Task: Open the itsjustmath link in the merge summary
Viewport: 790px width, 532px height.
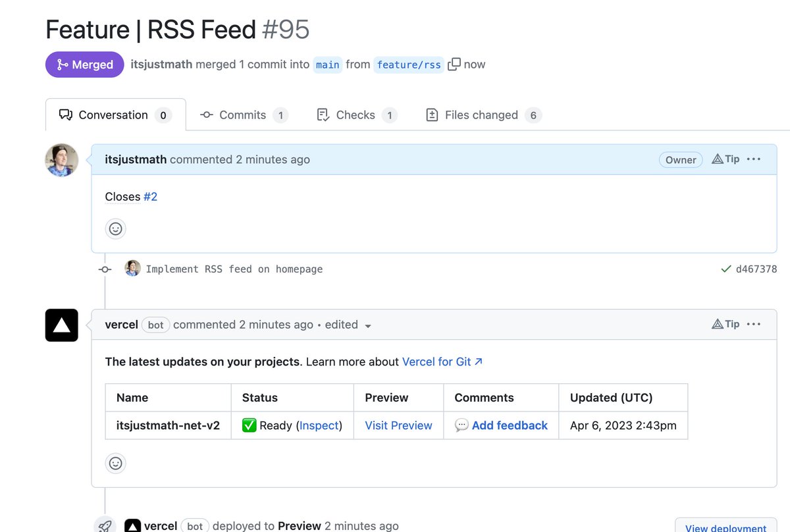Action: [x=161, y=65]
